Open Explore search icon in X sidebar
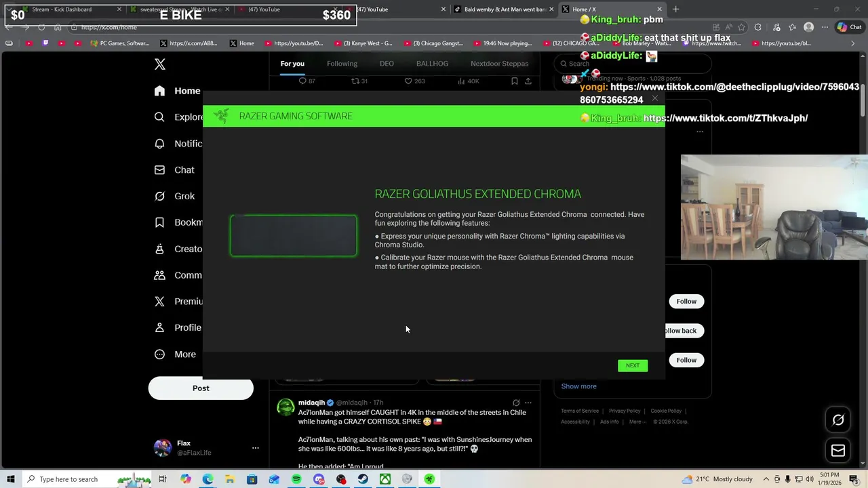 [x=159, y=117]
